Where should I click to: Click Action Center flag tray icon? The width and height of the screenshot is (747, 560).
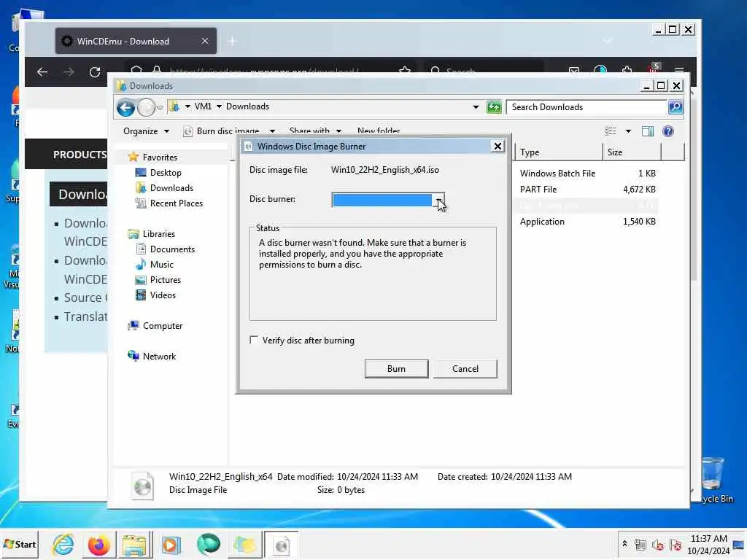tap(675, 544)
